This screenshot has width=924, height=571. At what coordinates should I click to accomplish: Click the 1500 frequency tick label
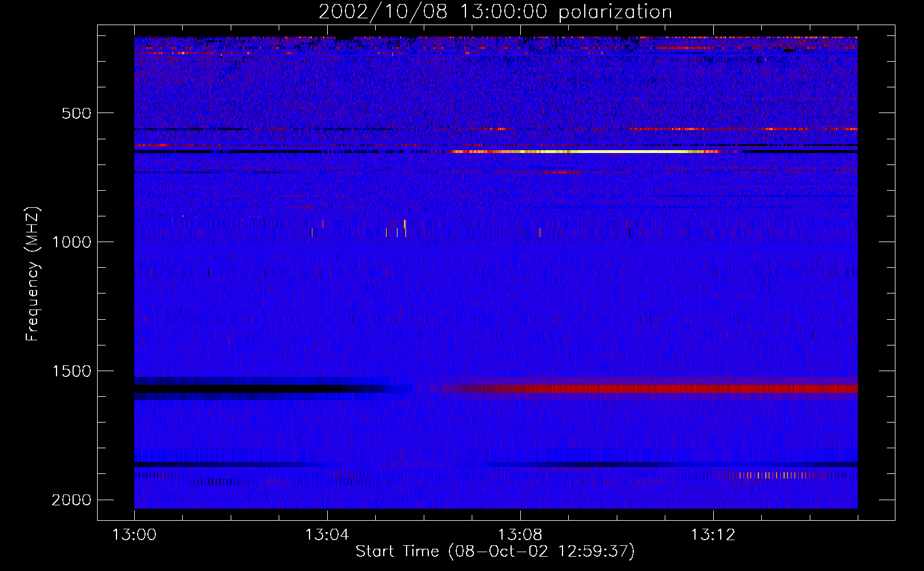tap(72, 371)
